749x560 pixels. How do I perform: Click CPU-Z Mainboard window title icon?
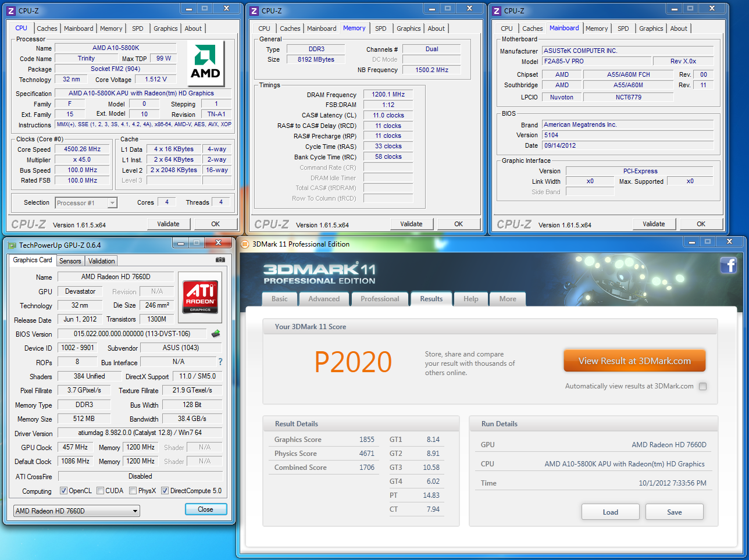point(497,10)
